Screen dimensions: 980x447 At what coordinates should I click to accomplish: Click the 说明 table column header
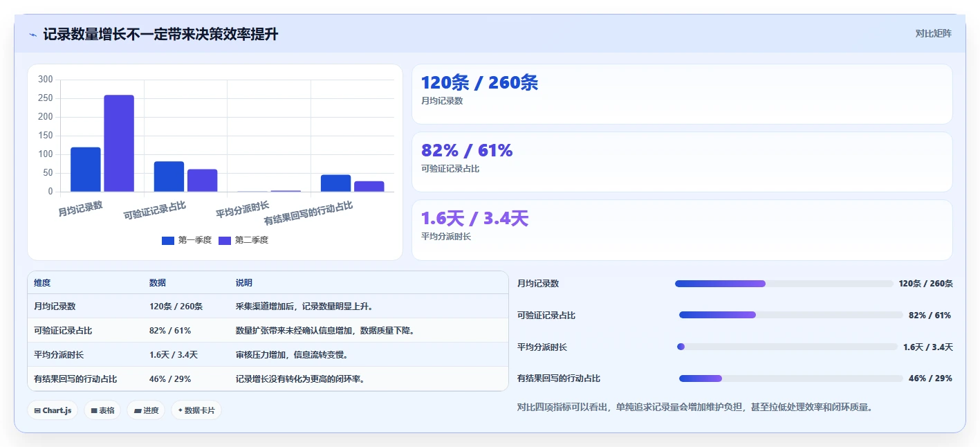[x=244, y=283]
